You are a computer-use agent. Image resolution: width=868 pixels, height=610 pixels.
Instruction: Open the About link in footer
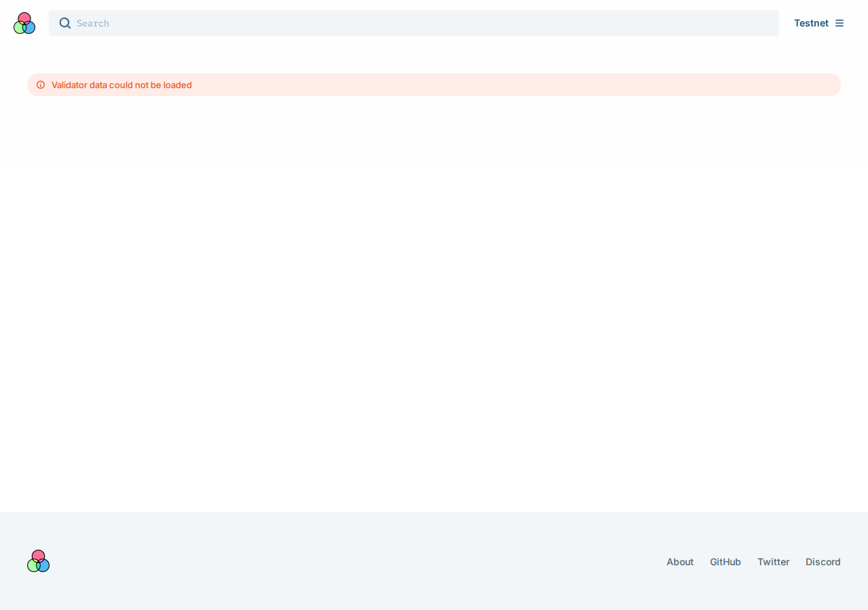pyautogui.click(x=680, y=562)
